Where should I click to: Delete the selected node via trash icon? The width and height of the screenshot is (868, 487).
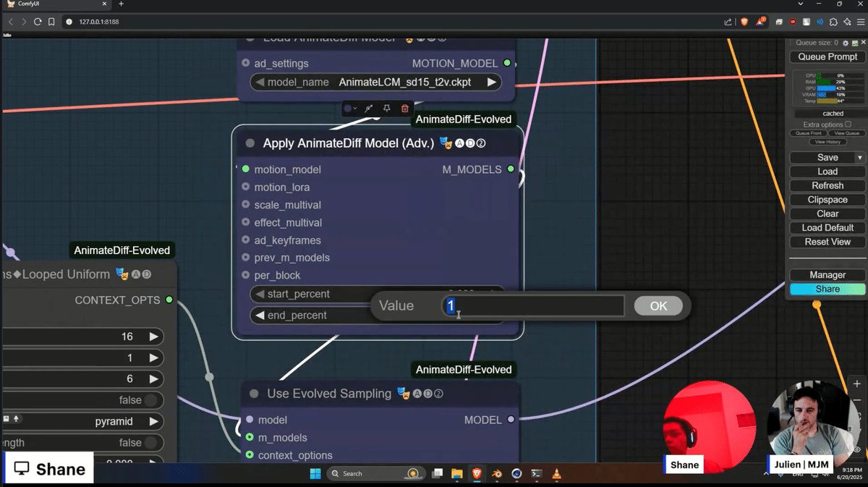[x=404, y=109]
